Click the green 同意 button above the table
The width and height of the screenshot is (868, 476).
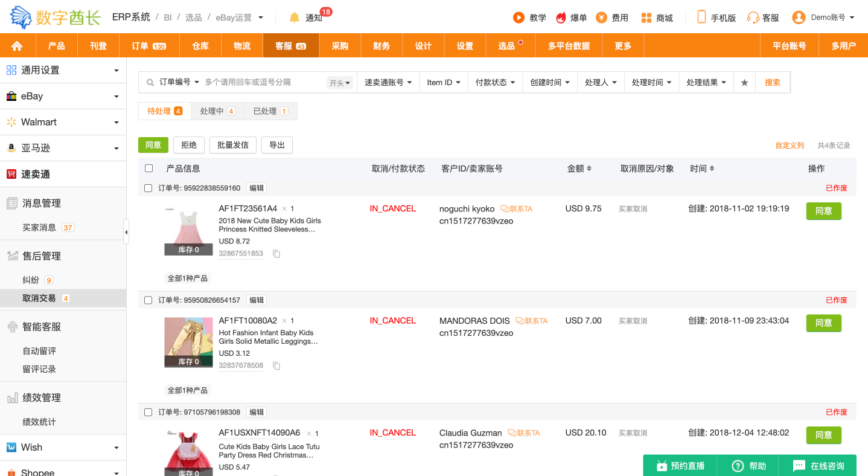[x=153, y=145]
